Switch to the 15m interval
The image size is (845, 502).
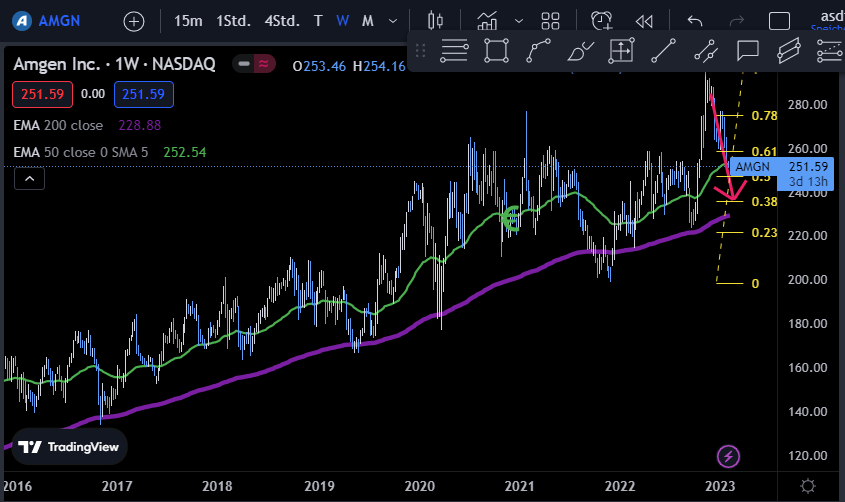pos(188,21)
